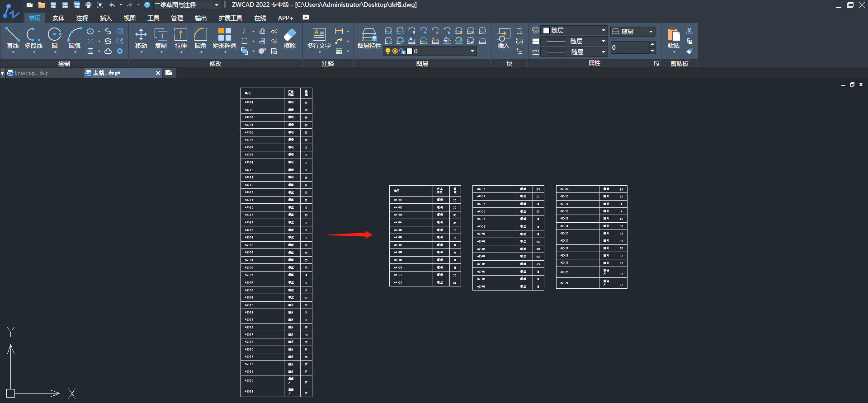
Task: Select the 直线 line tool
Action: click(12, 38)
